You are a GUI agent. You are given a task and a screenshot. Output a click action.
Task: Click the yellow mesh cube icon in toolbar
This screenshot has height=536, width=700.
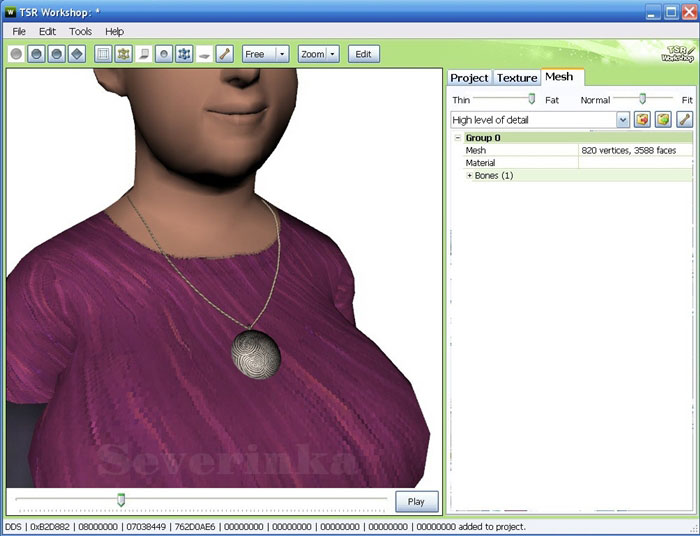point(123,54)
